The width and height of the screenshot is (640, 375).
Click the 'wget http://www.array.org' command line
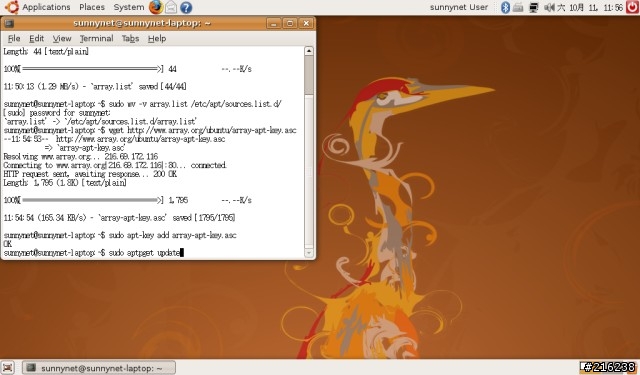pyautogui.click(x=150, y=130)
